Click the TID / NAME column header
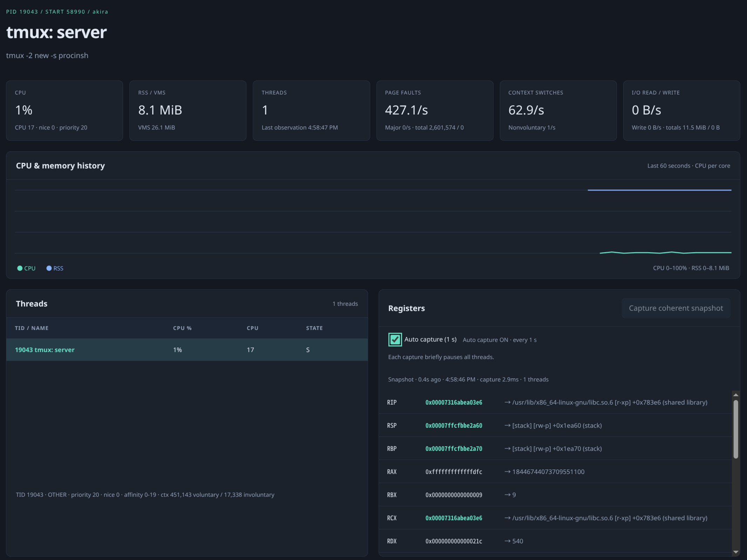The width and height of the screenshot is (747, 560). point(32,328)
